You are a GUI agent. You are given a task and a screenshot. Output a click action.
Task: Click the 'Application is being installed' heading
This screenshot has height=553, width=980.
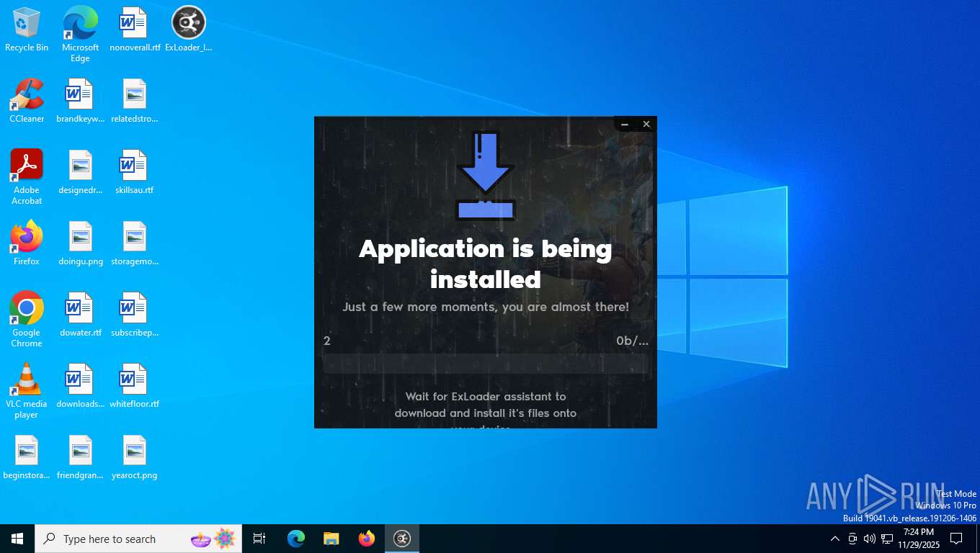click(x=486, y=264)
